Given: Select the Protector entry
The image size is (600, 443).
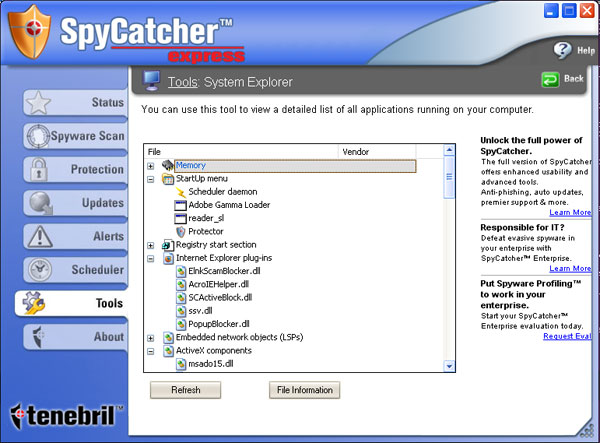Looking at the screenshot, I should 205,231.
